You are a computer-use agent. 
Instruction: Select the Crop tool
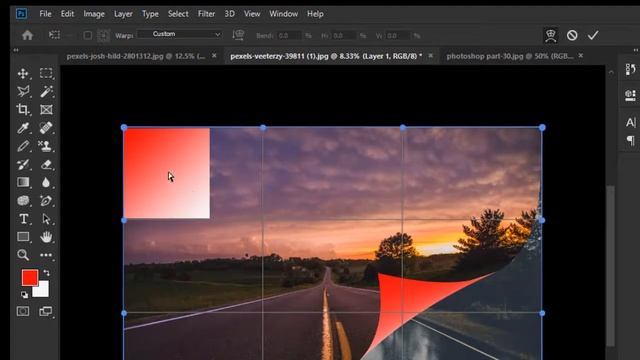pos(23,109)
